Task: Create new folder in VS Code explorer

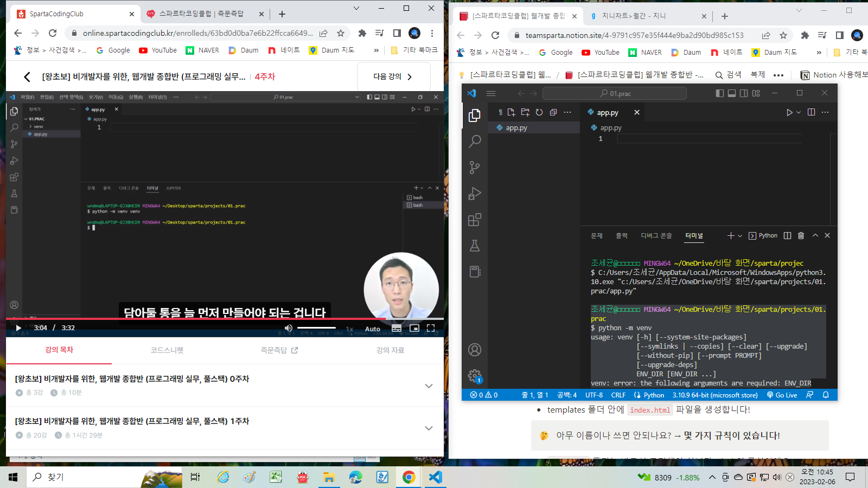Action: pos(525,112)
